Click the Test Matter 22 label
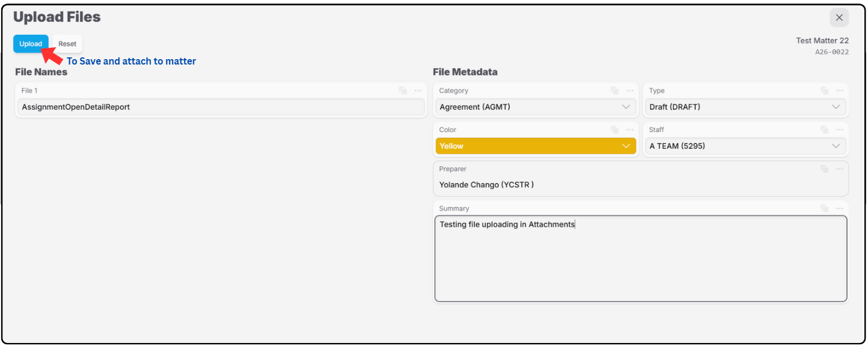The width and height of the screenshot is (868, 349). pos(822,41)
